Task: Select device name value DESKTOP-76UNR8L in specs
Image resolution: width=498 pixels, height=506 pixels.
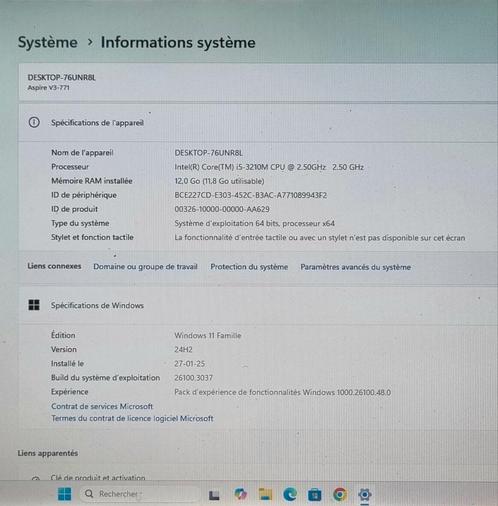Action: pyautogui.click(x=209, y=153)
